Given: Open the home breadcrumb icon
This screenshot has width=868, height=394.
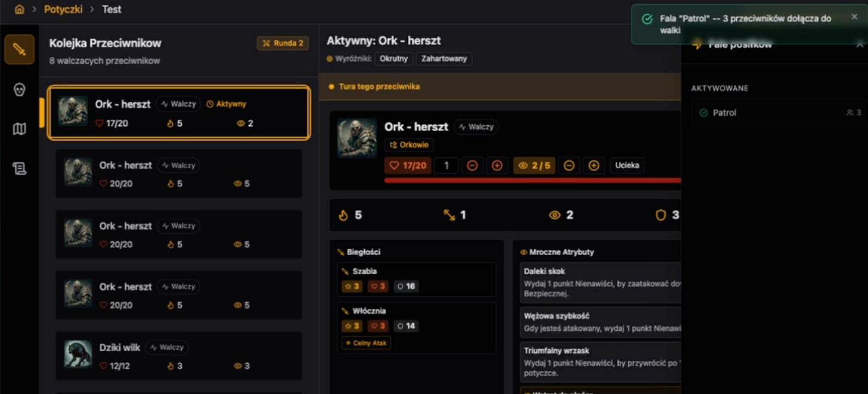Looking at the screenshot, I should [19, 10].
